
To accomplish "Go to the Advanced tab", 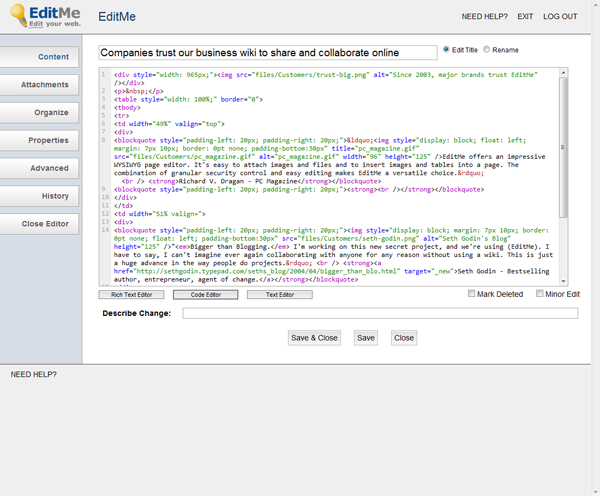I will click(39, 168).
